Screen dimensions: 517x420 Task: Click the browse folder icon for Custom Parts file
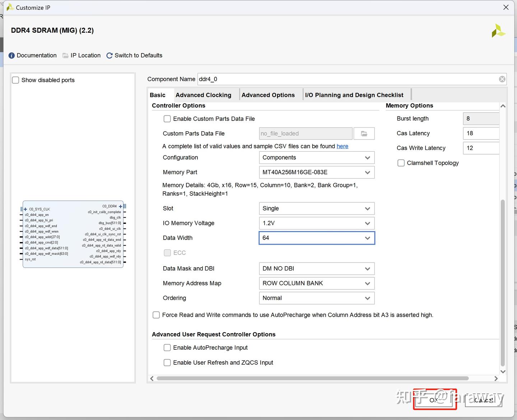pyautogui.click(x=364, y=134)
